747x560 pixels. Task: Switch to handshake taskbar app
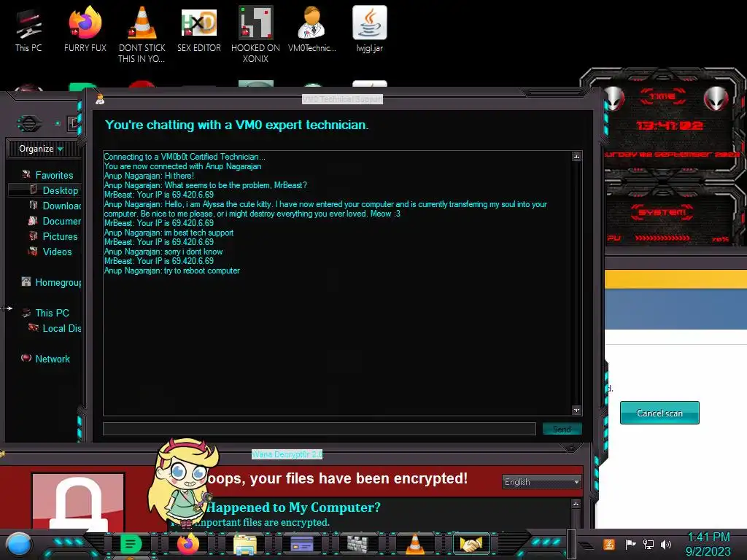pos(471,544)
